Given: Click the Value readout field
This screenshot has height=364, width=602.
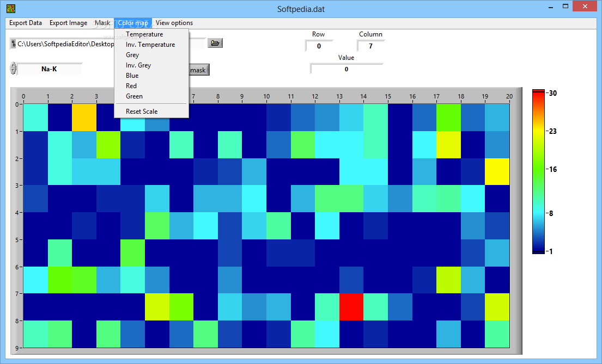Looking at the screenshot, I should click(x=346, y=69).
